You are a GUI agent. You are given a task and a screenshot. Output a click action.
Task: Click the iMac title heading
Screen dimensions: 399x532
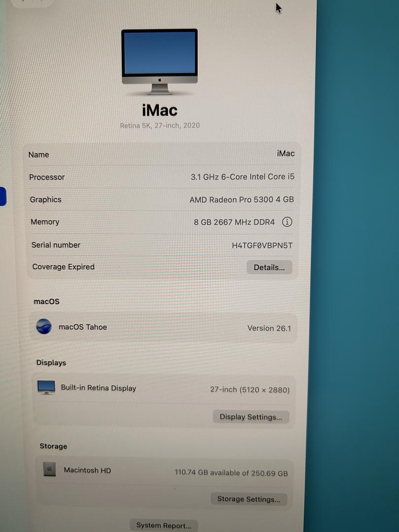160,110
